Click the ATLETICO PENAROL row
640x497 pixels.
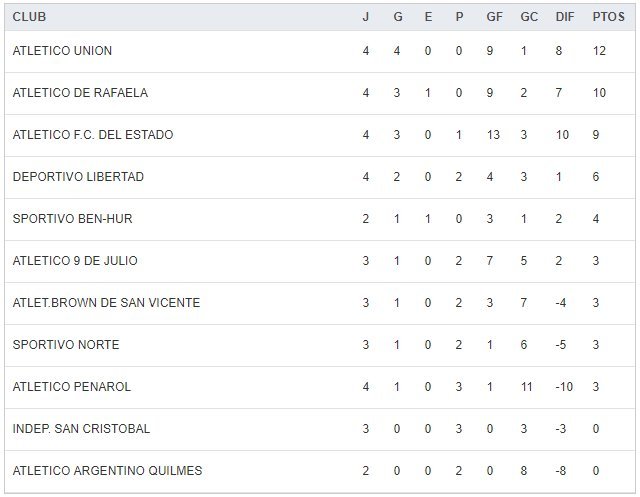point(72,387)
